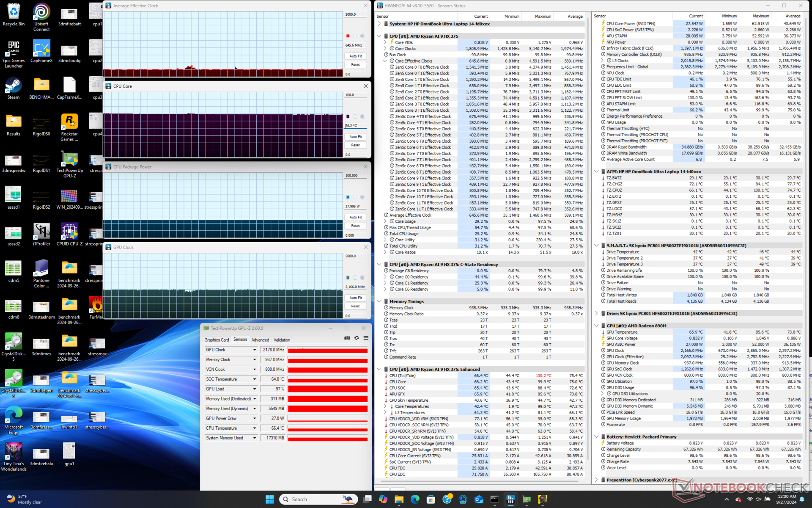Click maximum value field 5000.0 in GPU Clock graph
Screen dimensions: 812x508
point(354,256)
